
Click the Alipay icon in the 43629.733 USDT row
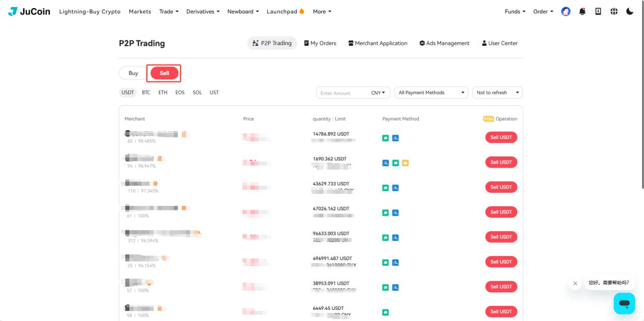coord(395,188)
